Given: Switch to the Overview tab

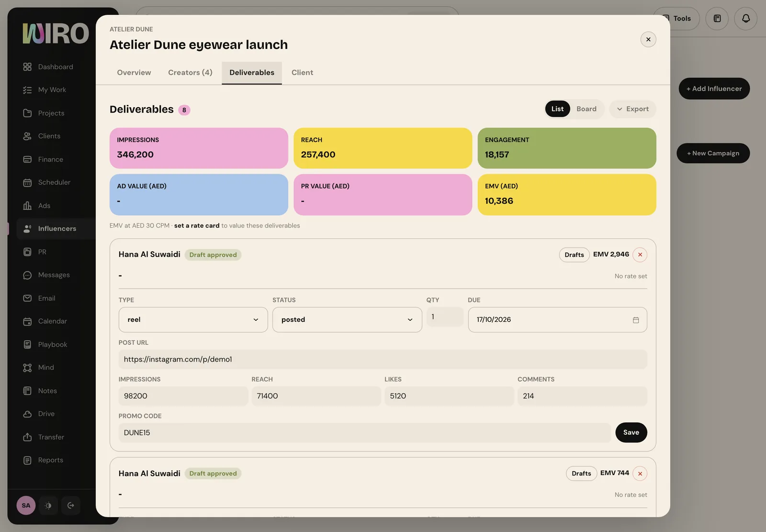Looking at the screenshot, I should [x=134, y=72].
